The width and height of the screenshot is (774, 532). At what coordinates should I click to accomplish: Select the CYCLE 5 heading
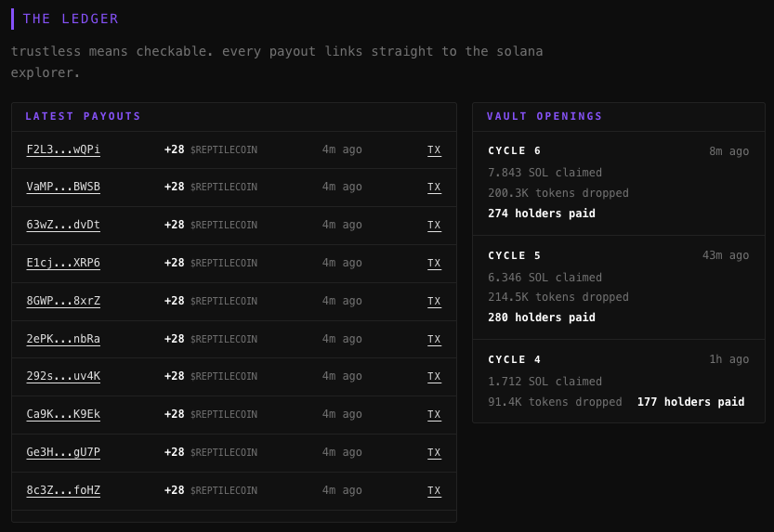515,255
